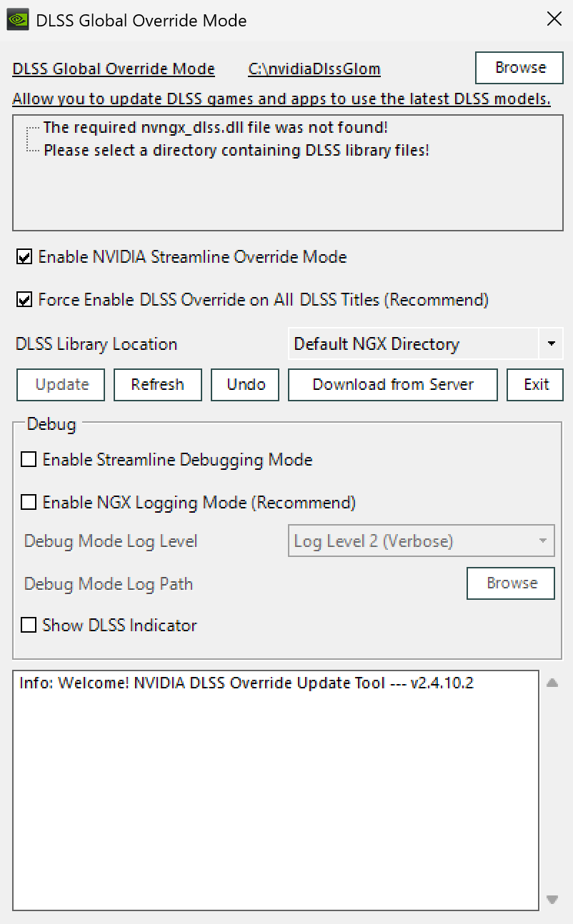Viewport: 573px width, 924px height.
Task: Click the 'Allow you to update DLSS games' description
Action: tap(281, 99)
